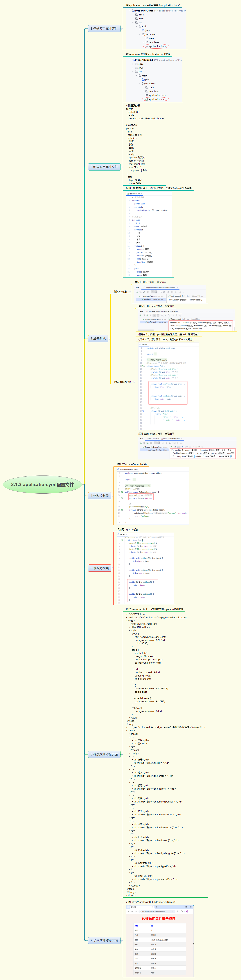Image resolution: width=241 pixels, height=980 pixels.
Task: Open the tab search dropdown in the browser
Action: point(128,907)
